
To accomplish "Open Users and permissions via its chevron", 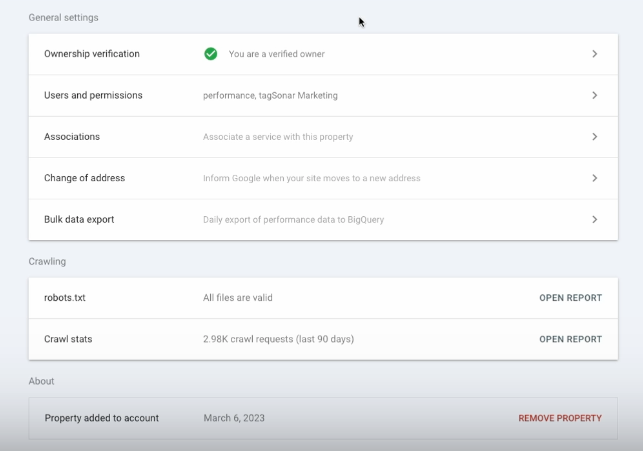I will pyautogui.click(x=594, y=96).
